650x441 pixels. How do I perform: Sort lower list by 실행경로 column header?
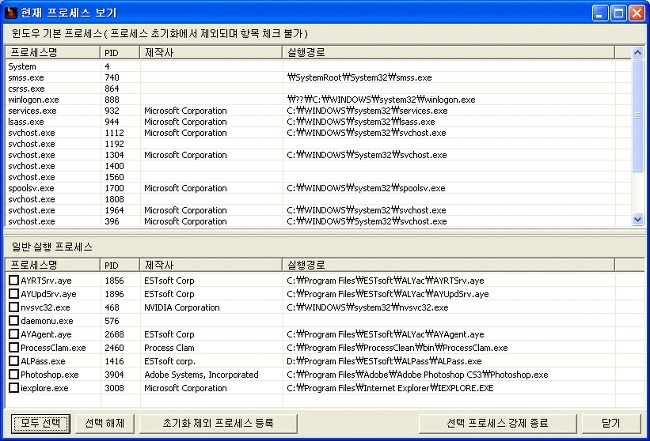point(449,265)
